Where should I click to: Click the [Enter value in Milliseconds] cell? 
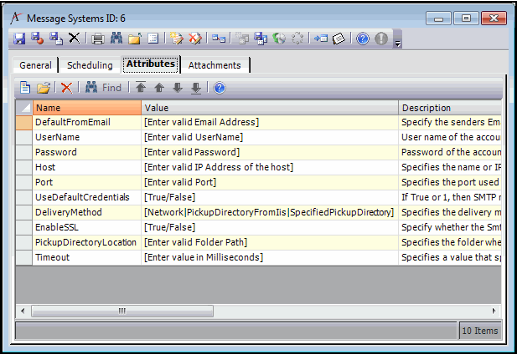coord(270,258)
